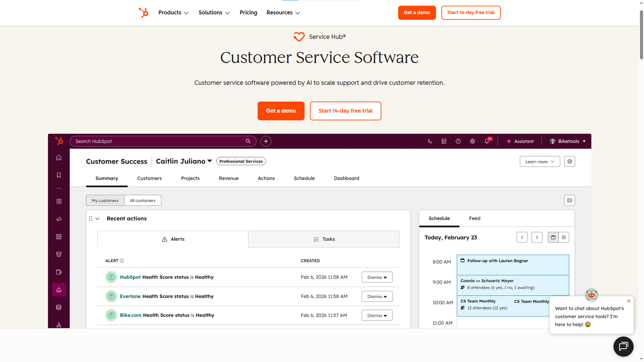644x362 pixels.
Task: Click the drag handle dots of Recent actions
Action: 91,219
